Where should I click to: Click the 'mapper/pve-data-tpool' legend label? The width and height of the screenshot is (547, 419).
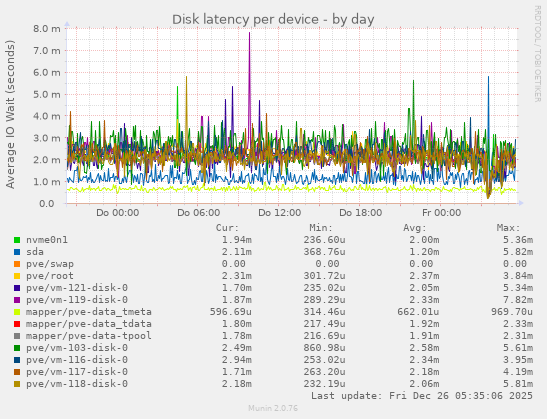coord(89,336)
